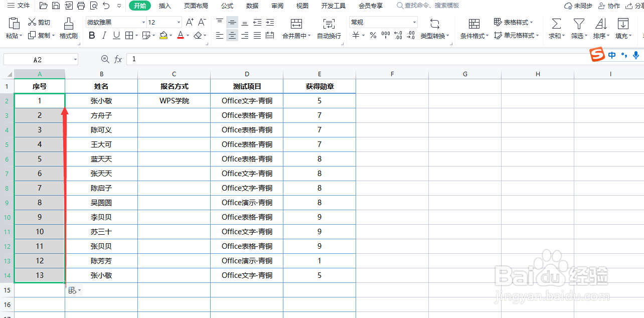Click the conditional formatting 条件格式 icon

[x=473, y=28]
